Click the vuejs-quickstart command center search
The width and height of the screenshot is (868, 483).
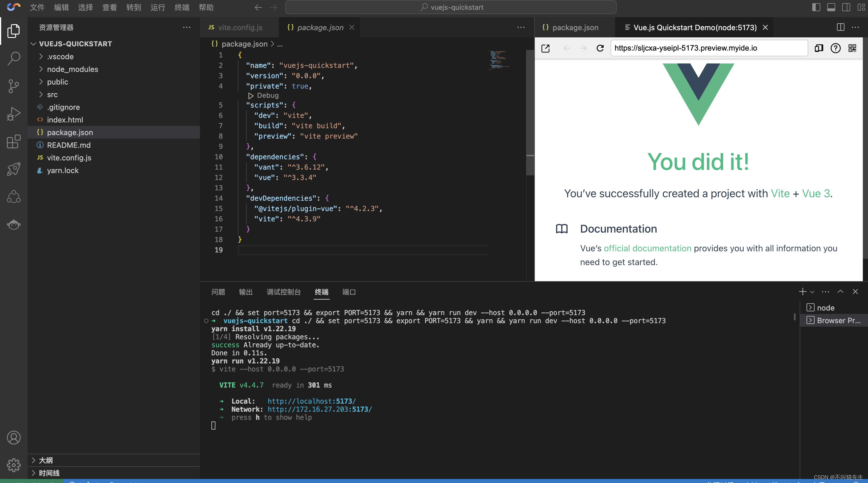click(x=450, y=7)
